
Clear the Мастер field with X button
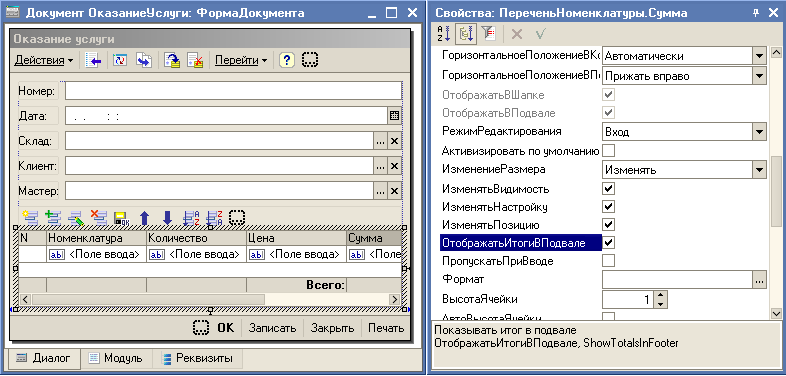(x=395, y=191)
